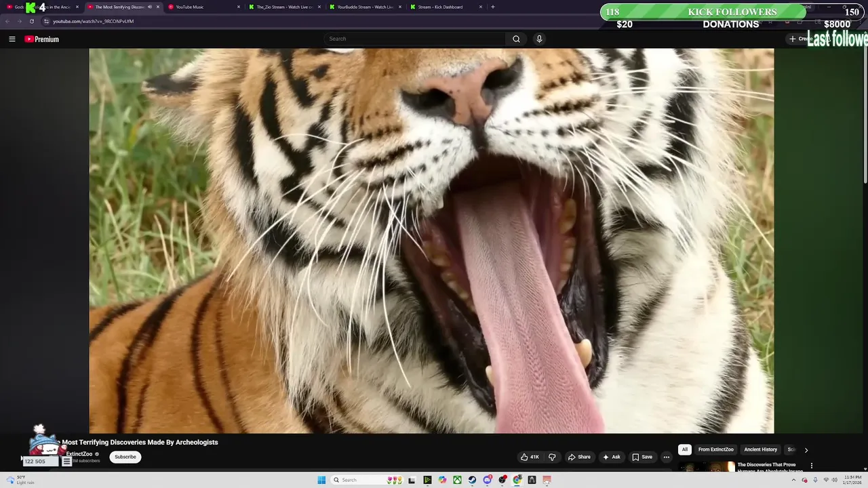The height and width of the screenshot is (488, 868).
Task: Close the Kick Dashboard tab
Action: 481,7
